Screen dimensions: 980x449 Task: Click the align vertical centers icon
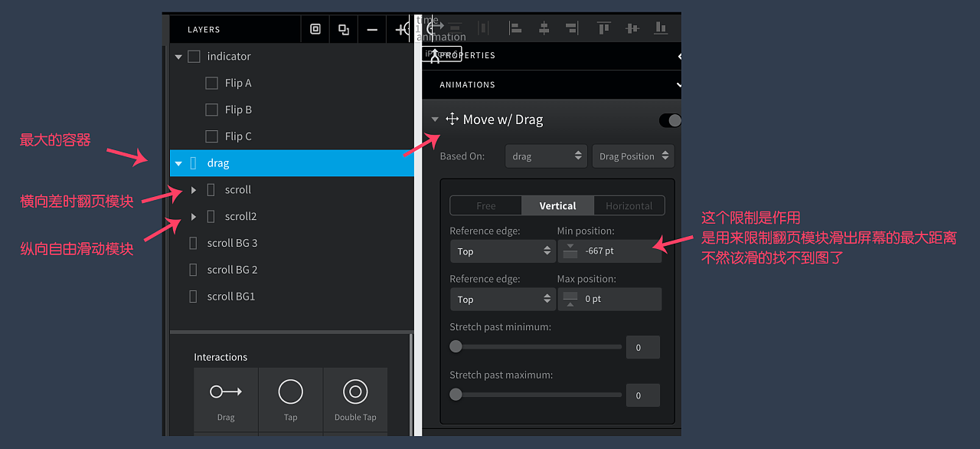[632, 28]
